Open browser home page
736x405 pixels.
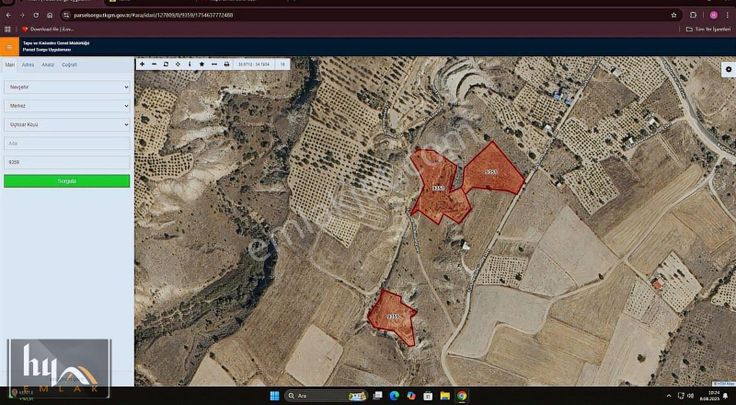50,15
